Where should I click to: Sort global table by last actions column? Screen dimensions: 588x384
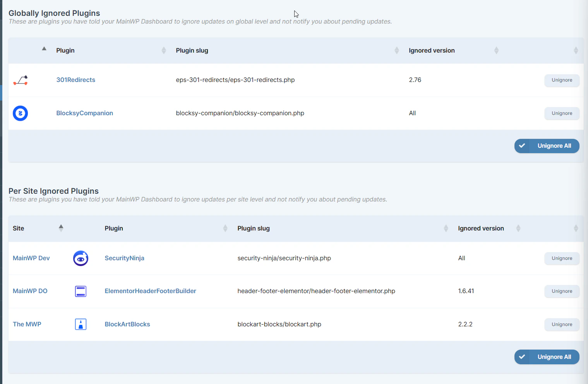tap(576, 50)
